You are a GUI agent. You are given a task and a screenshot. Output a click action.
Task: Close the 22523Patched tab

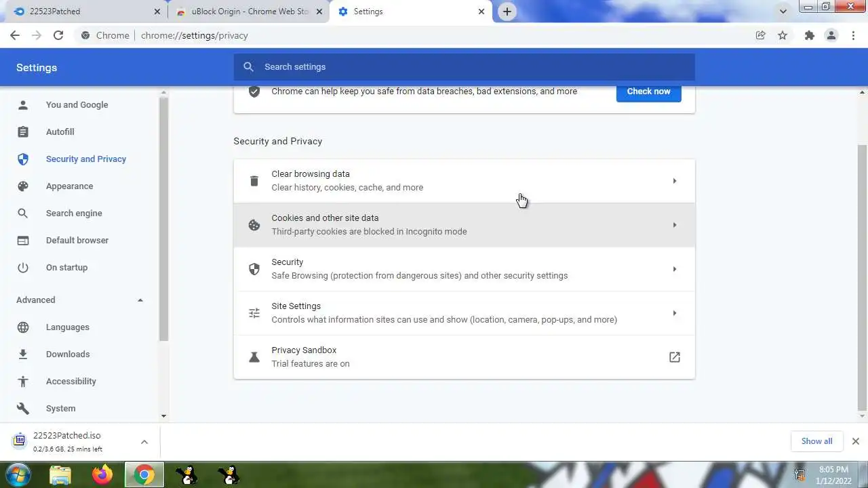(x=157, y=12)
